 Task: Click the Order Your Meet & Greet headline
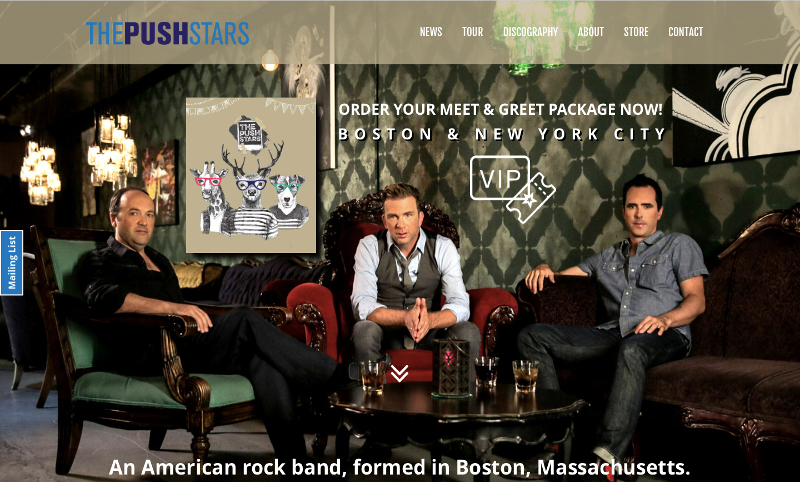pos(500,109)
